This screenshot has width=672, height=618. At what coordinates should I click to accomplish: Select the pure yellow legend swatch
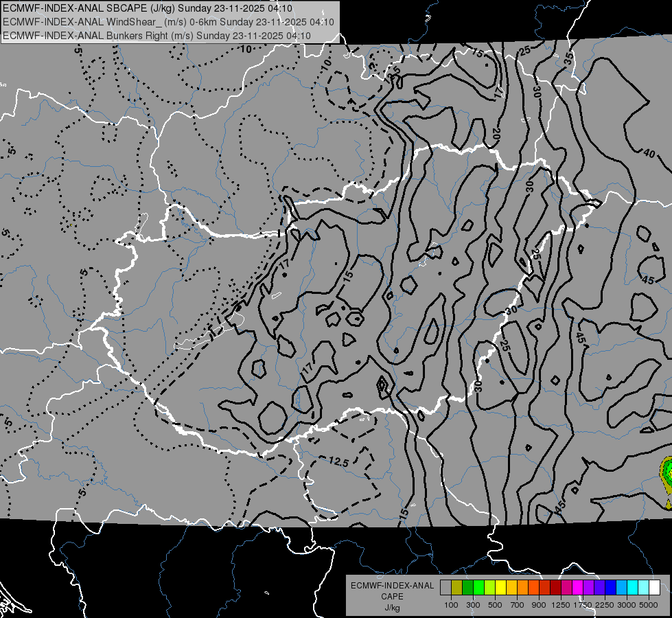click(500, 587)
